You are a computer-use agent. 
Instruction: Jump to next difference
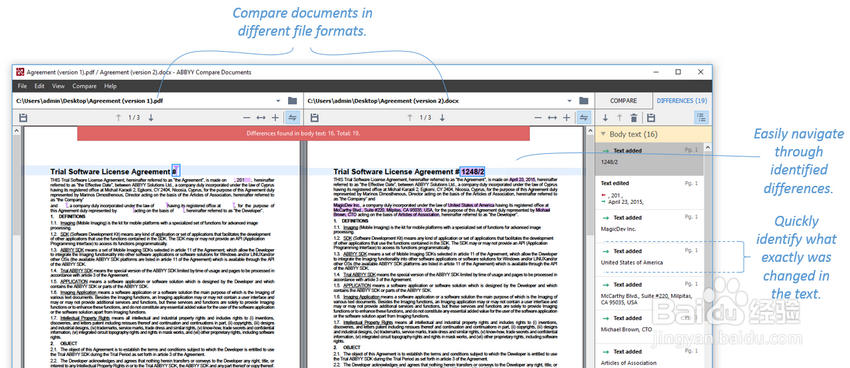tap(605, 118)
